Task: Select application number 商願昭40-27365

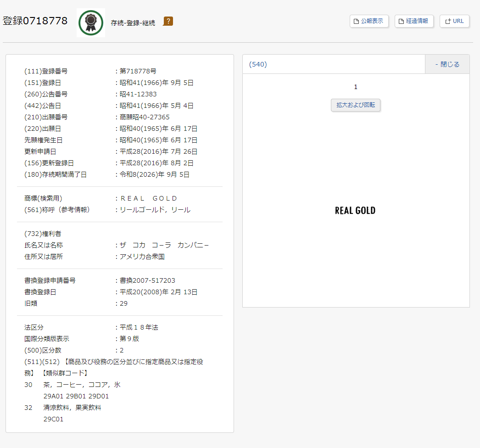Action: point(145,117)
